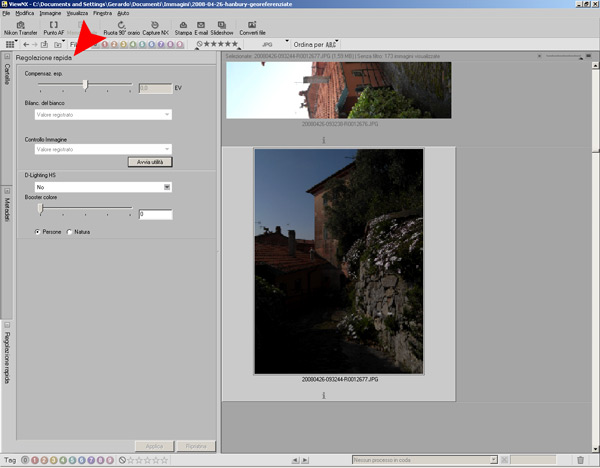Open the Controllo Immagine dropdown
The width and height of the screenshot is (600, 468).
click(103, 149)
